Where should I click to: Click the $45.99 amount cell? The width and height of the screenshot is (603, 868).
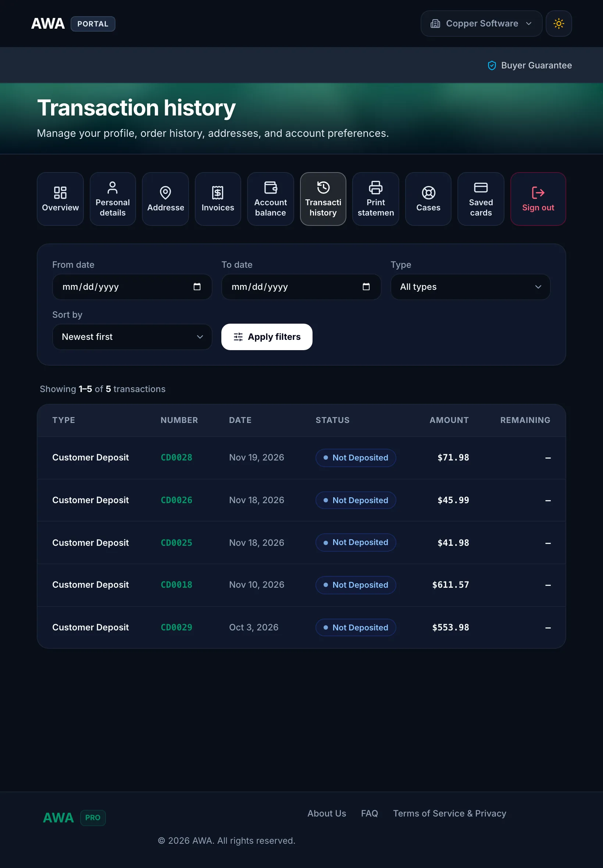(453, 500)
